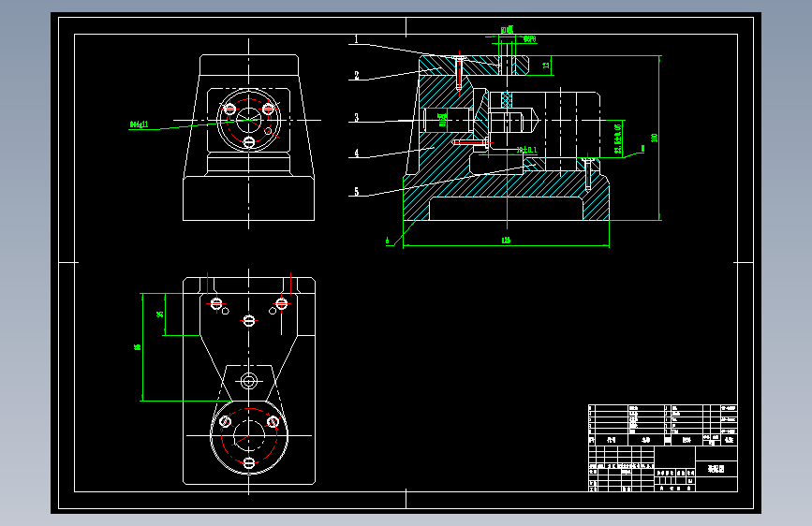Select the part callout number 5
The height and width of the screenshot is (526, 812).
click(x=356, y=192)
